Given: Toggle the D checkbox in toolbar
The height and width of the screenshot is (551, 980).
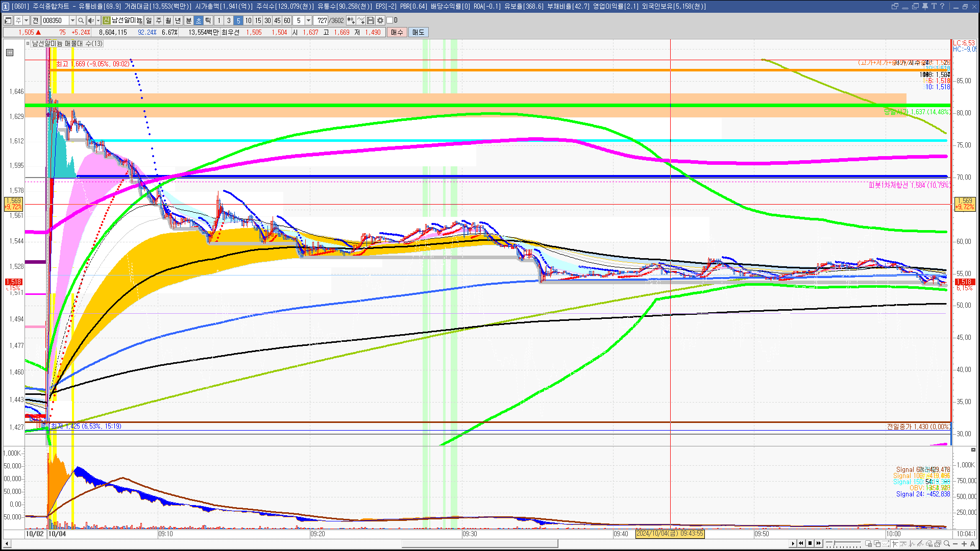Looking at the screenshot, I should pyautogui.click(x=389, y=20).
